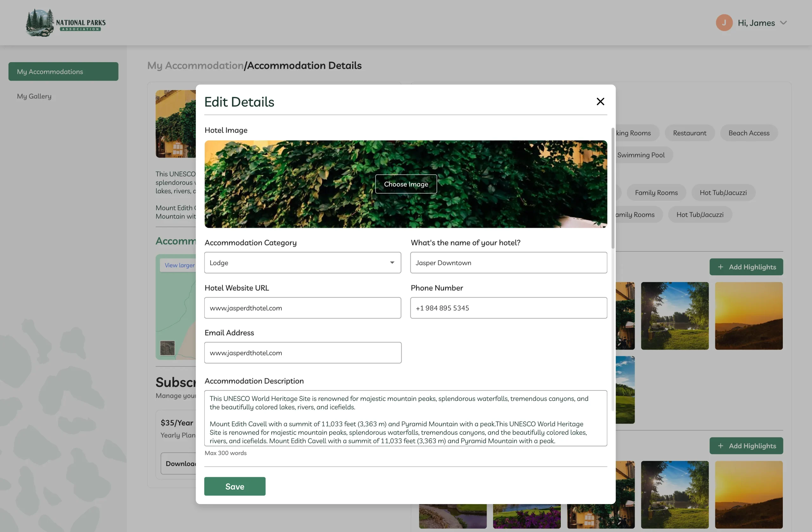This screenshot has height=532, width=812.
Task: Edit the Email Address field
Action: click(x=302, y=352)
